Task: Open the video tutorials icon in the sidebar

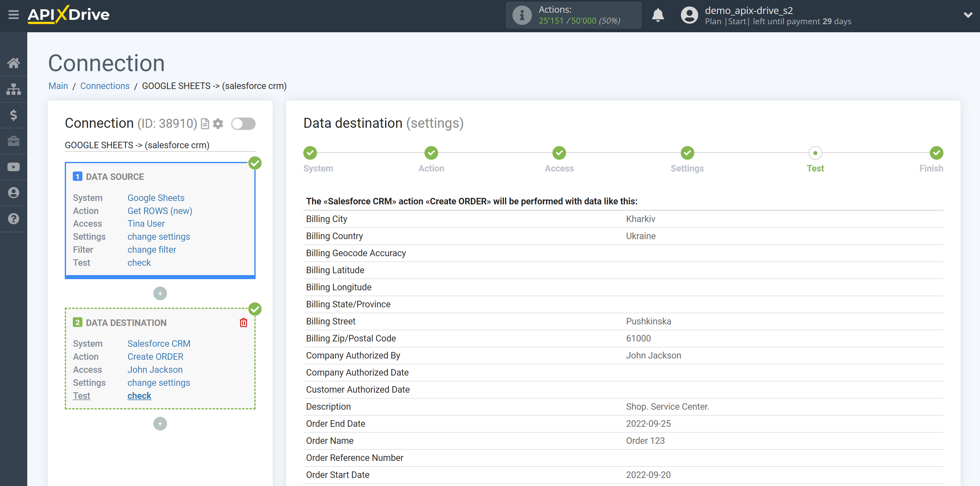Action: pyautogui.click(x=14, y=167)
